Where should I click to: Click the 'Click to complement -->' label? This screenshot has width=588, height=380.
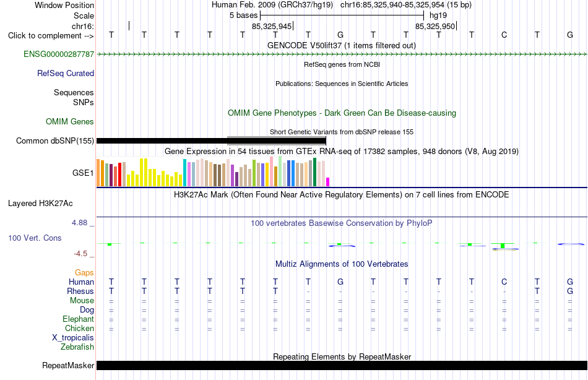point(51,36)
